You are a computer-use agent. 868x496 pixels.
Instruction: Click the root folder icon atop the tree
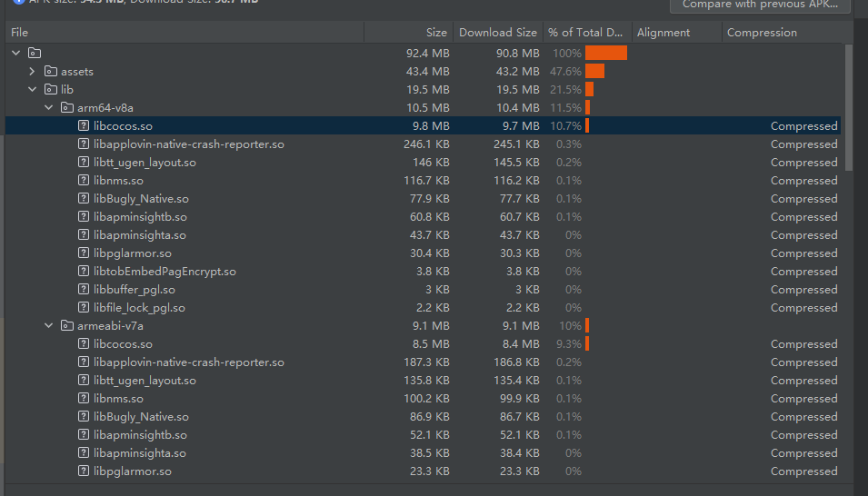coord(35,54)
